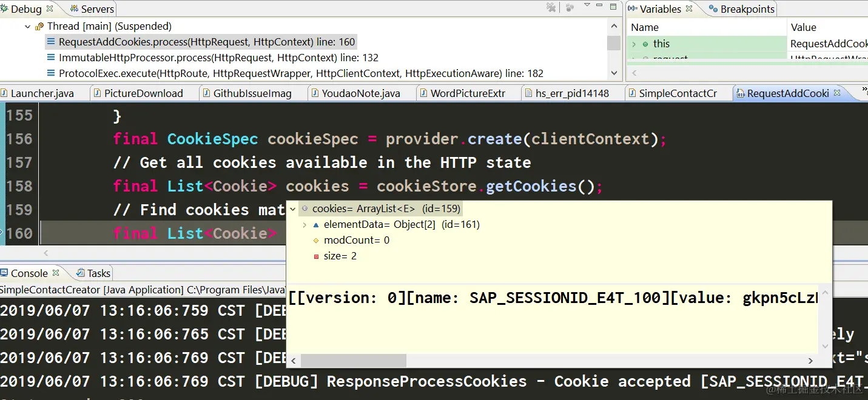The height and width of the screenshot is (400, 868).
Task: Click the Debug tab bug icon
Action: 5,8
